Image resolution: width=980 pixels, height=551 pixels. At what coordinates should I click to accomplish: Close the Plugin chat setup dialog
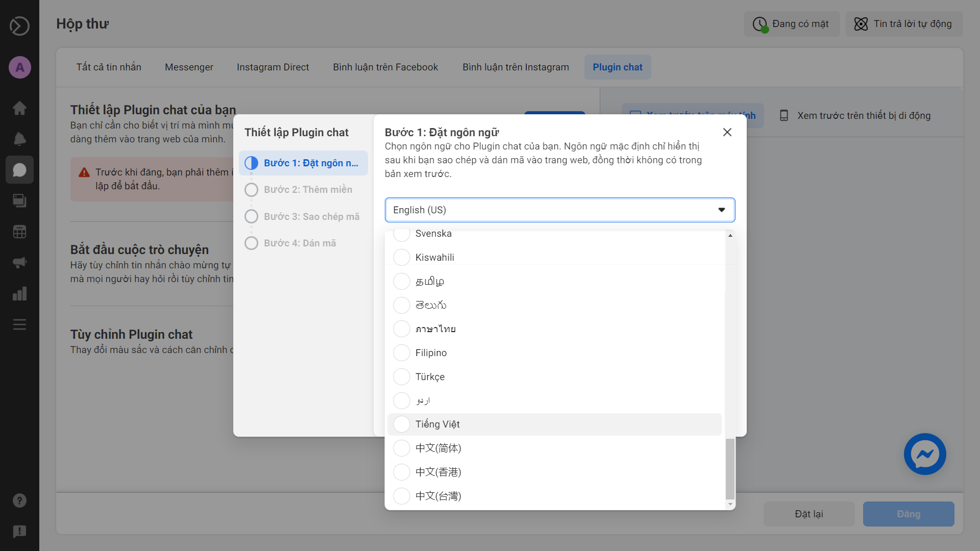click(727, 132)
